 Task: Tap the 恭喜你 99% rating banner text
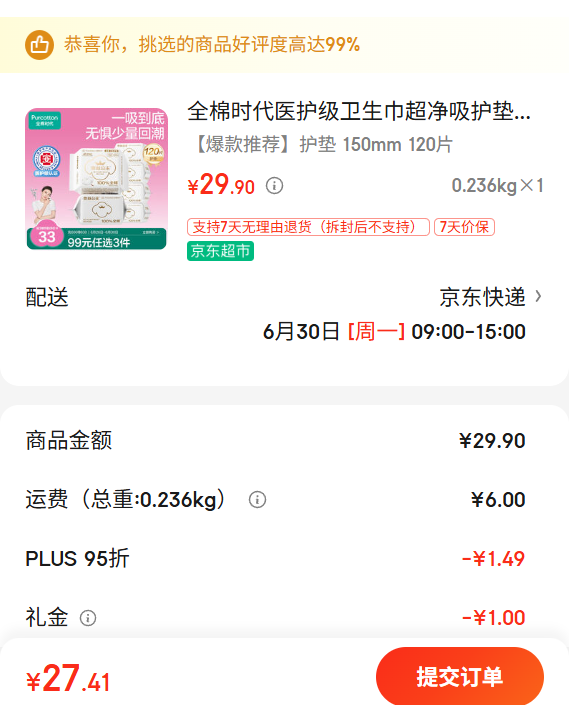click(x=212, y=45)
